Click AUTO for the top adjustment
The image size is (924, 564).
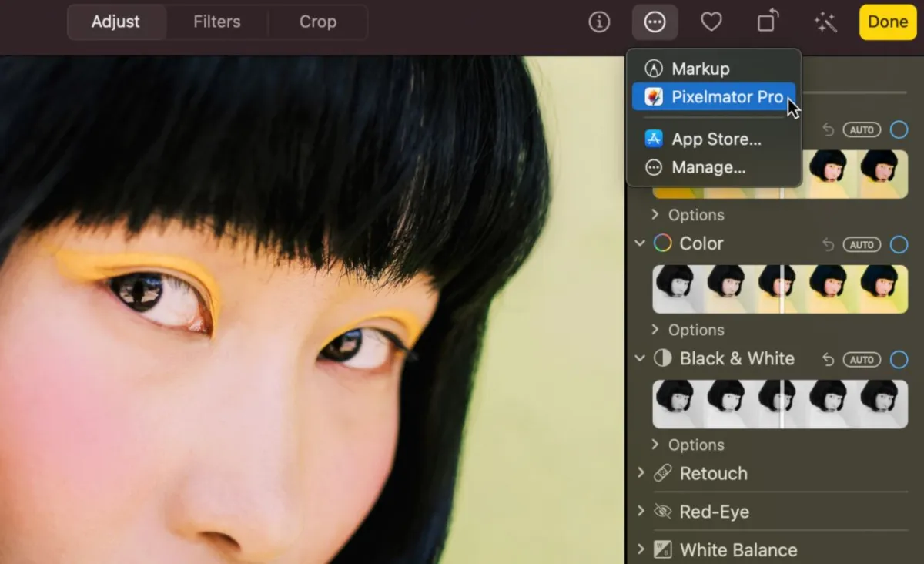pos(862,129)
